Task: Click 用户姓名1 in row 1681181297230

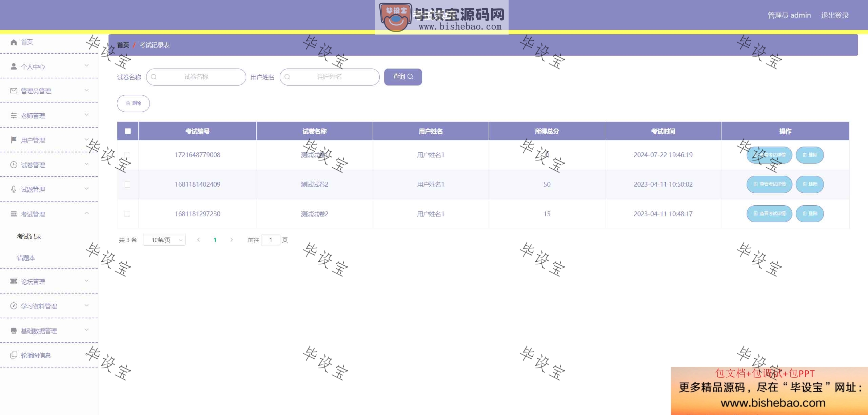Action: click(x=431, y=214)
